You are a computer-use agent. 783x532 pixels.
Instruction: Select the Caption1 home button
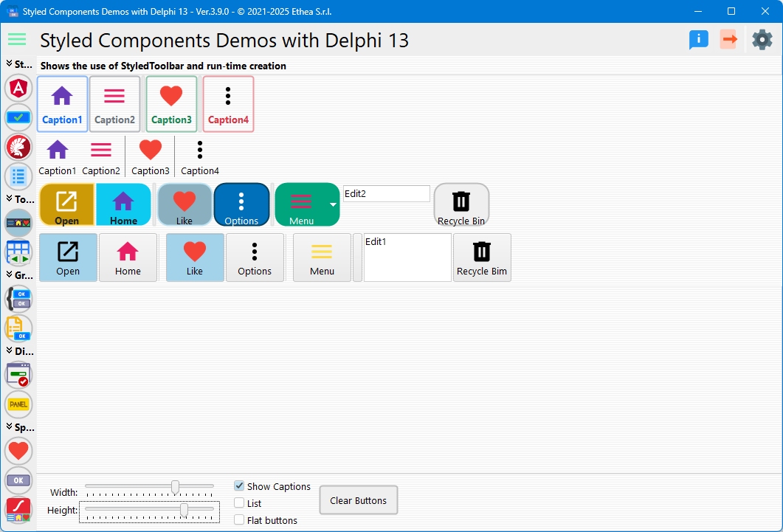click(62, 103)
